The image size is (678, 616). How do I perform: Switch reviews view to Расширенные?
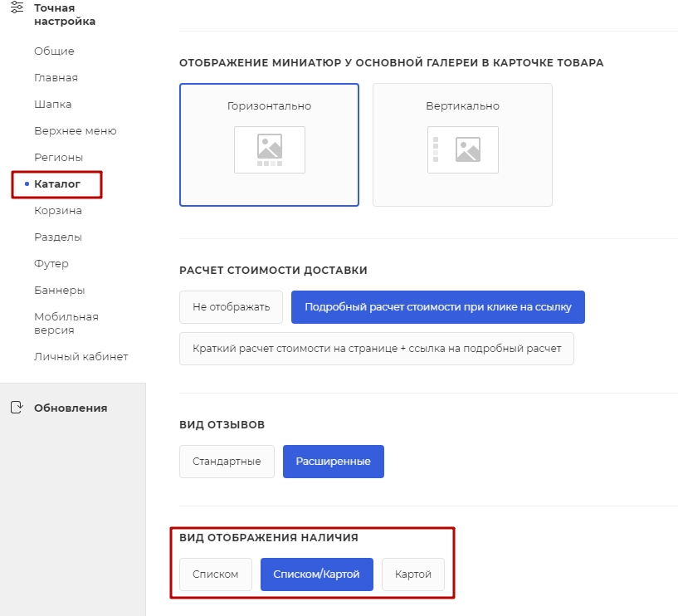coord(334,462)
